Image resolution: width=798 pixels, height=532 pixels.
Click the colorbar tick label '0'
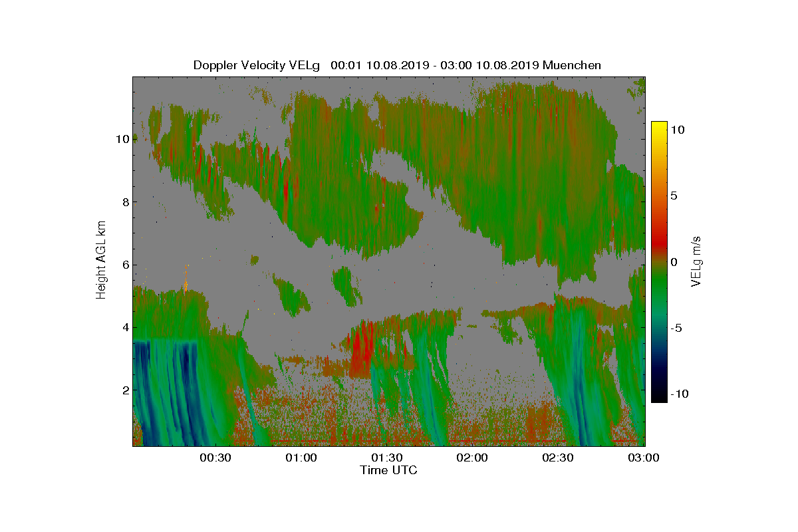(674, 262)
